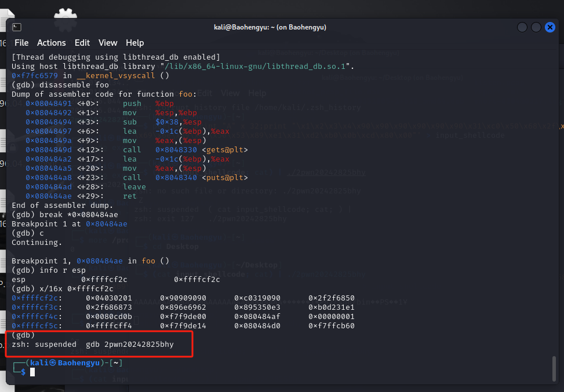The image size is (564, 392).
Task: Click the window title 'kali@Baohengyu: ~ (on Baohengyu)'
Action: 270,27
